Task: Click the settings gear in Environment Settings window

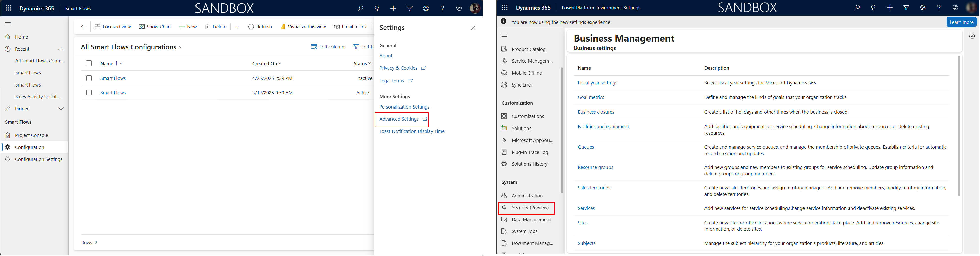Action: pos(923,8)
